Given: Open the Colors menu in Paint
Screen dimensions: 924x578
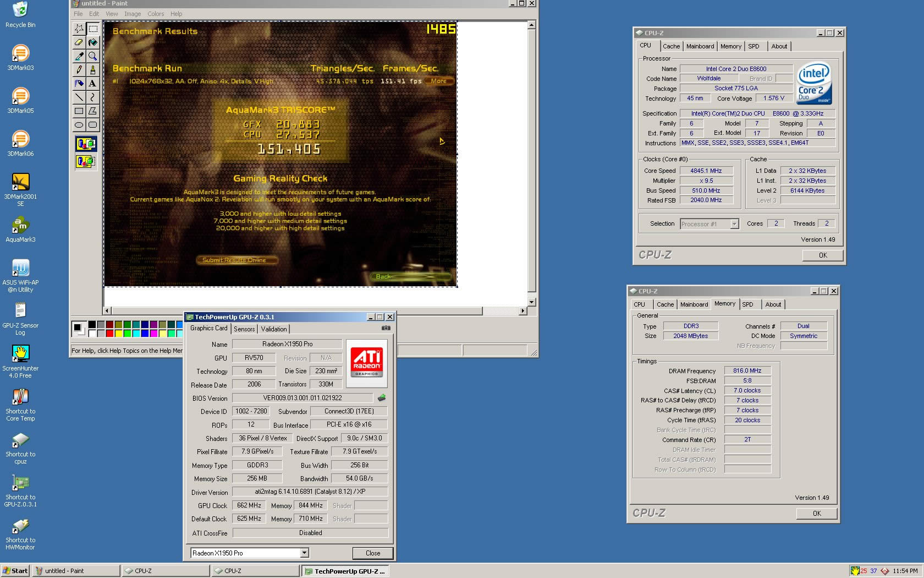Looking at the screenshot, I should (156, 14).
